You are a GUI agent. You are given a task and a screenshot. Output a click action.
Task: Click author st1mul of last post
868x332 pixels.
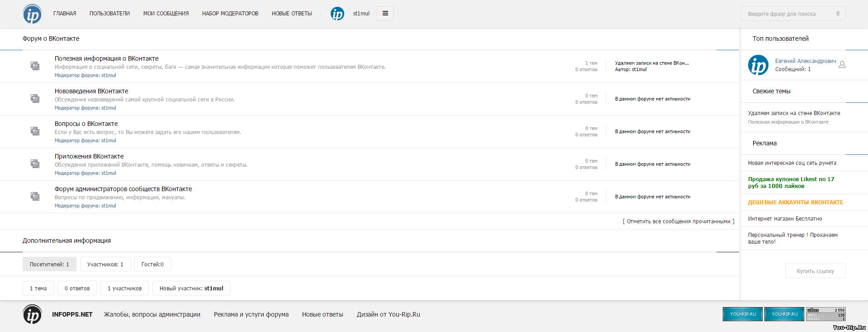click(639, 69)
